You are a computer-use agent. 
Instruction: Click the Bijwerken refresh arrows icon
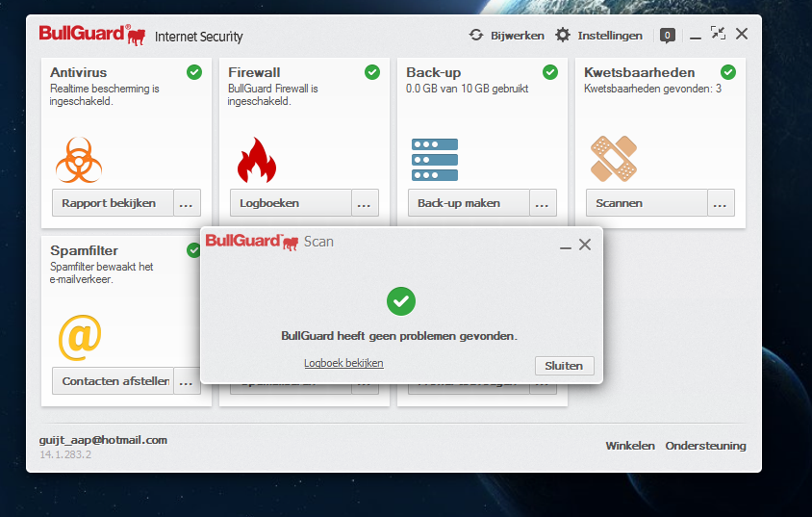(x=476, y=35)
